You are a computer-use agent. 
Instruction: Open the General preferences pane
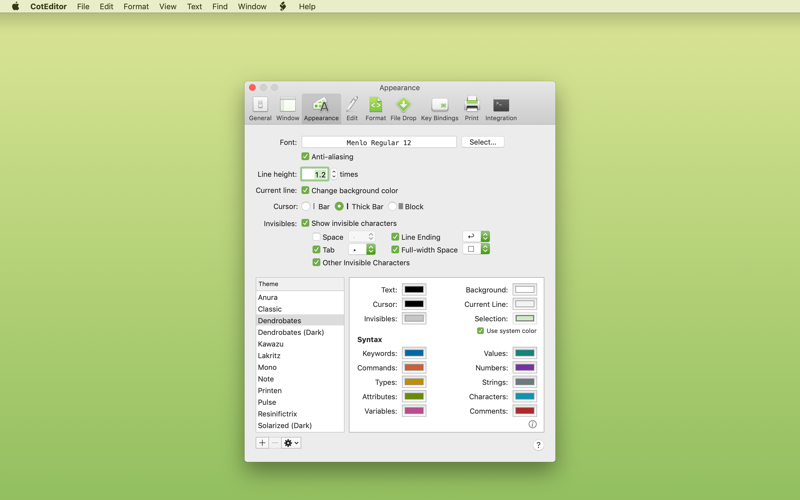[260, 109]
